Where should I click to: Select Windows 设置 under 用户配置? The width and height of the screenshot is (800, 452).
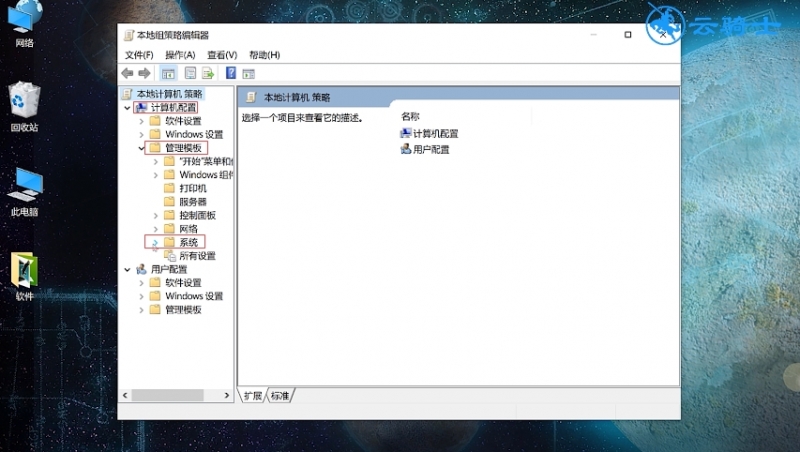pyautogui.click(x=194, y=296)
